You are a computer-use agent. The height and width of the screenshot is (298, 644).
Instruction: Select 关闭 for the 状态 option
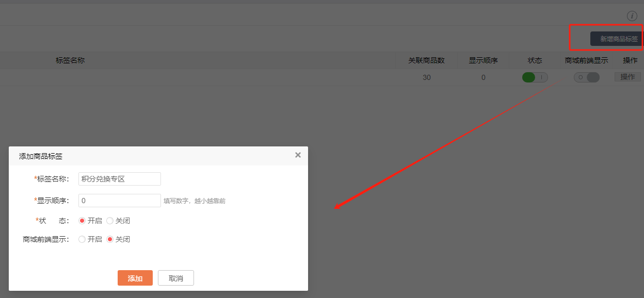point(110,221)
